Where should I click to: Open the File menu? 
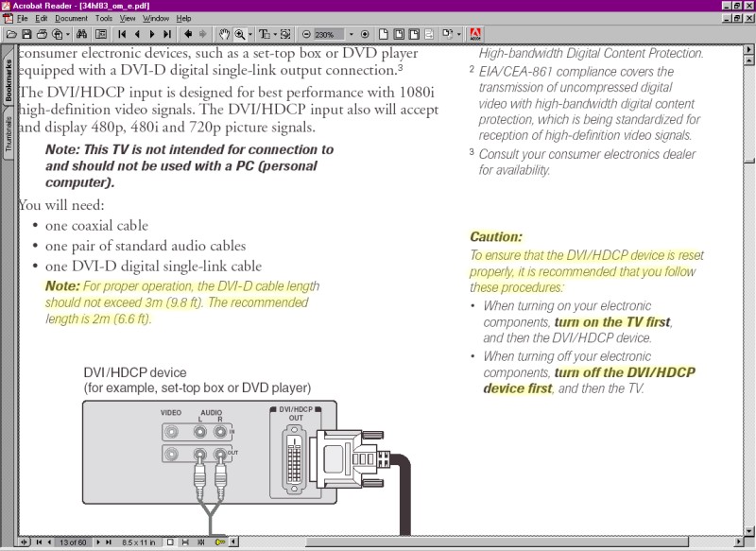(22, 18)
